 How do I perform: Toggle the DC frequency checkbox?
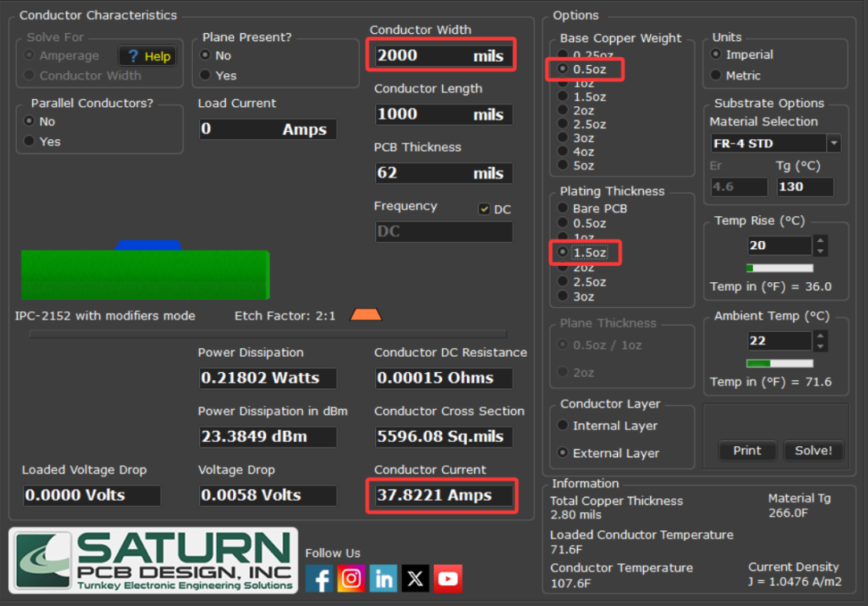[484, 210]
